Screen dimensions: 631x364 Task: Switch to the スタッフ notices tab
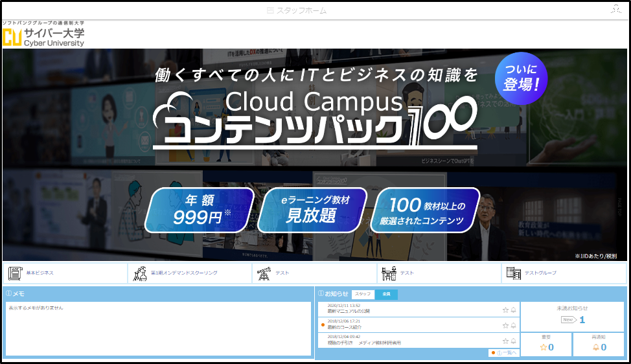click(363, 295)
